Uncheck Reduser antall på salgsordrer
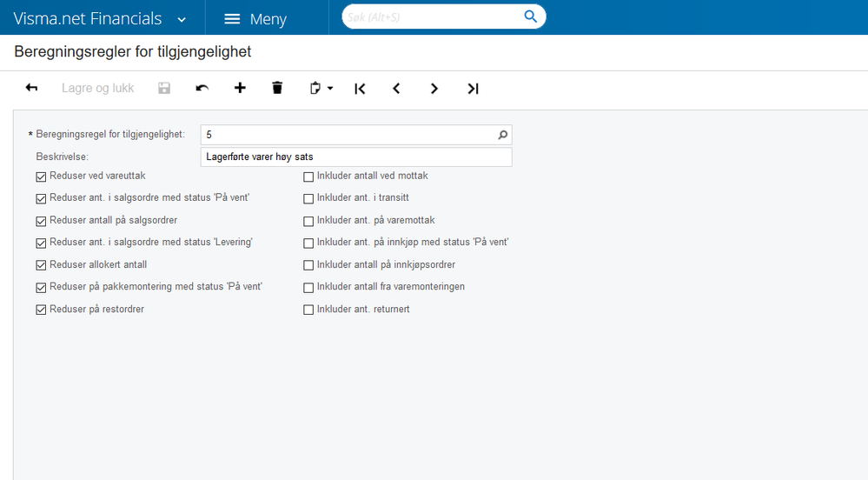This screenshot has width=868, height=480. 41,221
